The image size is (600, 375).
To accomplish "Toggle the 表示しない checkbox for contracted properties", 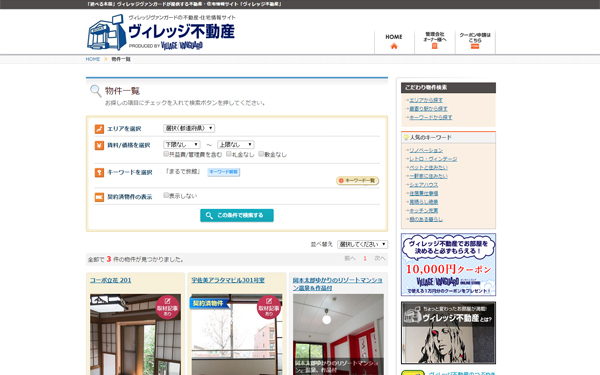I will click(166, 195).
